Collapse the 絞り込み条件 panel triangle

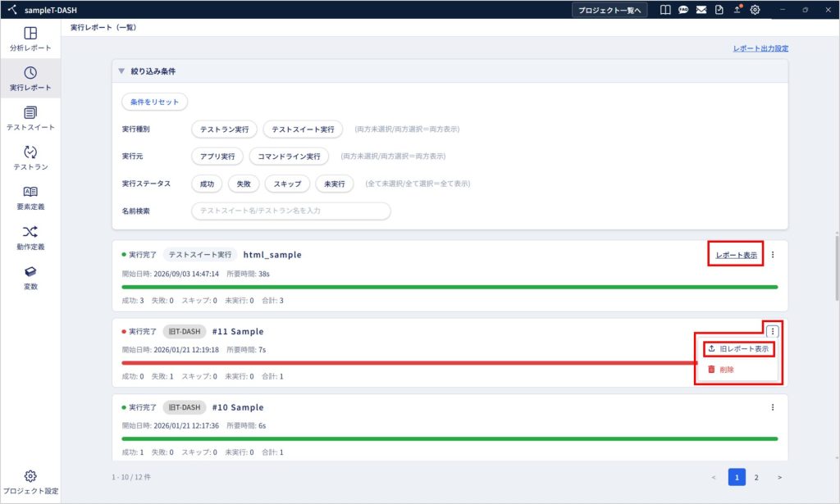coord(121,70)
